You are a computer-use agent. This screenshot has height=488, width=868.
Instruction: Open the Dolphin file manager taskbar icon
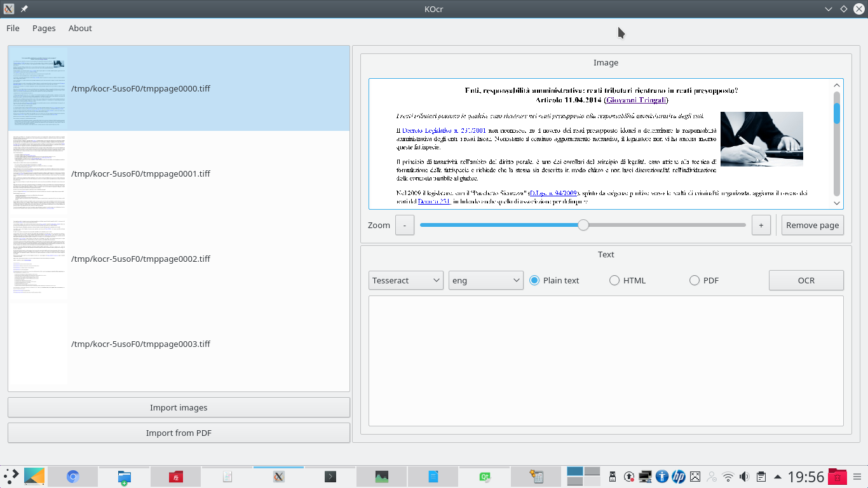pyautogui.click(x=125, y=477)
